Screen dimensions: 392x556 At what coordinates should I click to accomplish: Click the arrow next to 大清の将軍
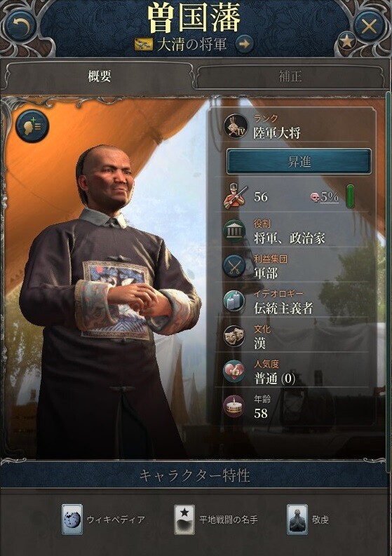coord(244,44)
